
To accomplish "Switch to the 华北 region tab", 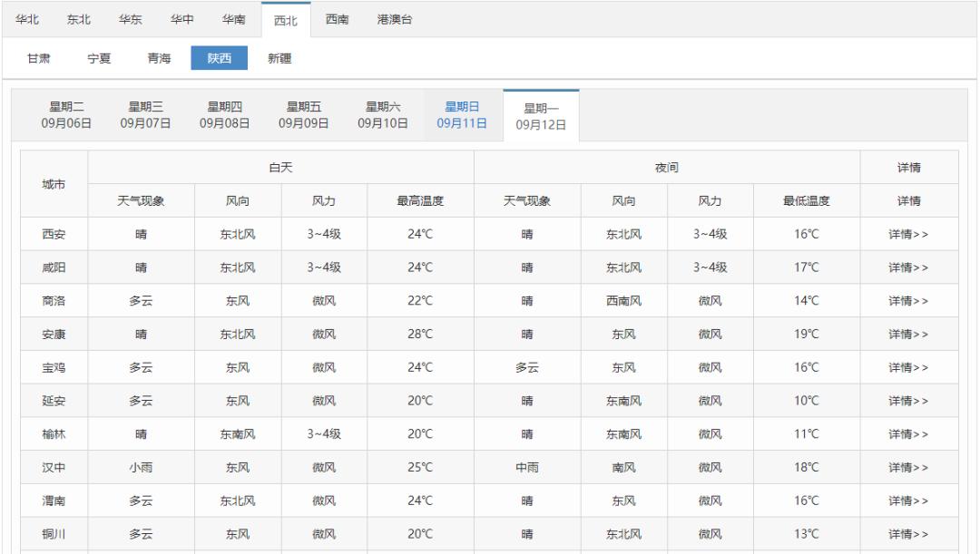I will pyautogui.click(x=27, y=20).
